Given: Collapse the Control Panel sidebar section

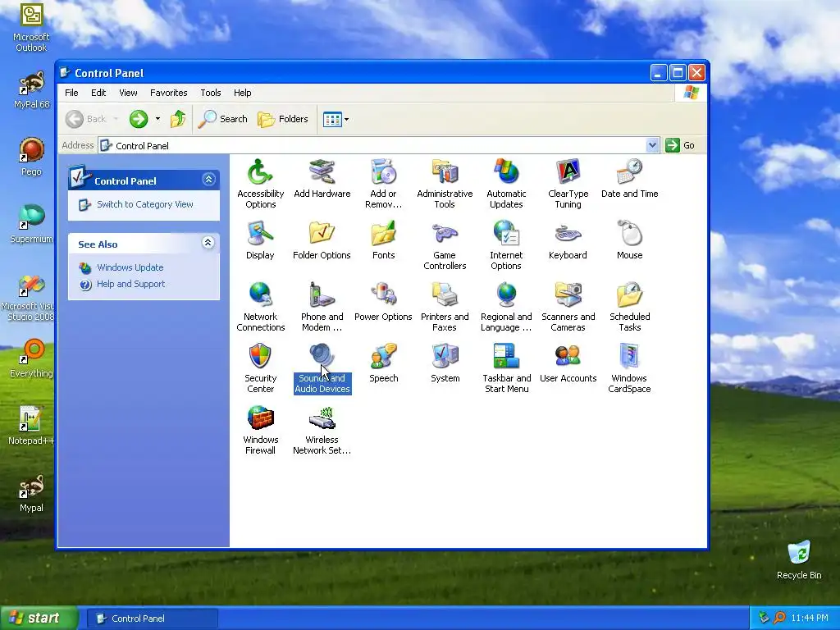Looking at the screenshot, I should tap(208, 180).
